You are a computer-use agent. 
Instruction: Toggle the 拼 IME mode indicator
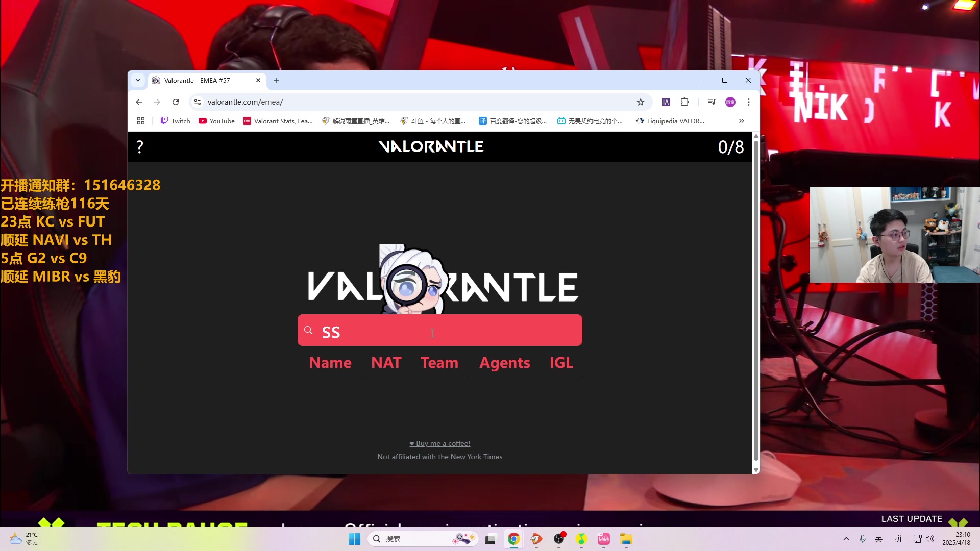tap(898, 539)
